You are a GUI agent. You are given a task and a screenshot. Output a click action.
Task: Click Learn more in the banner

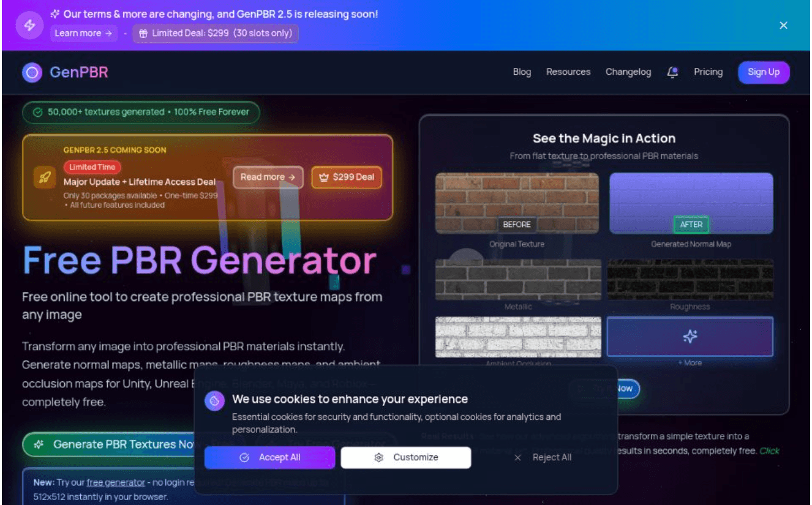click(83, 33)
